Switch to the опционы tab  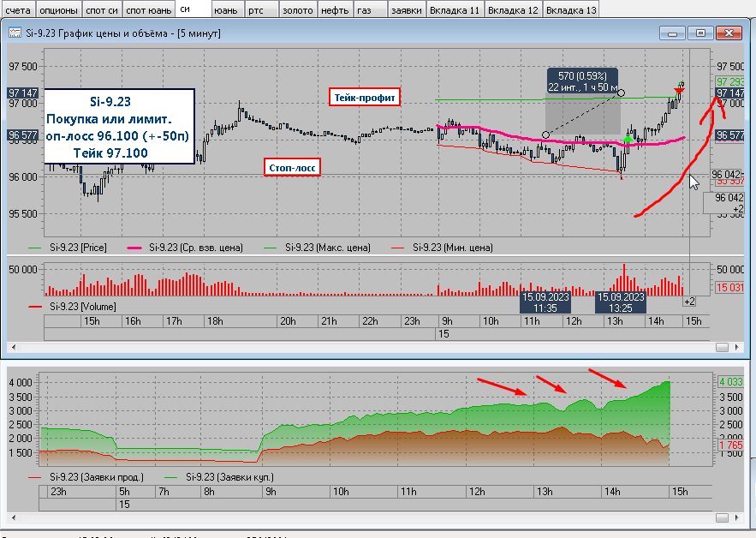[x=58, y=9]
